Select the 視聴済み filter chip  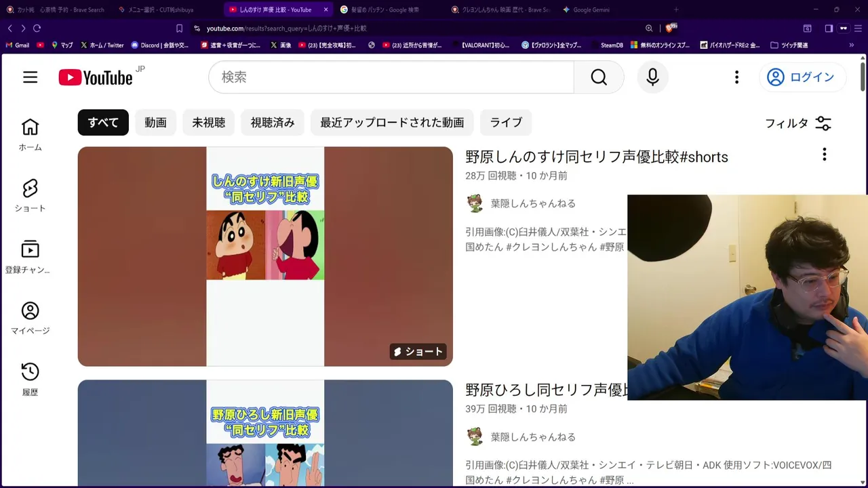click(x=273, y=123)
